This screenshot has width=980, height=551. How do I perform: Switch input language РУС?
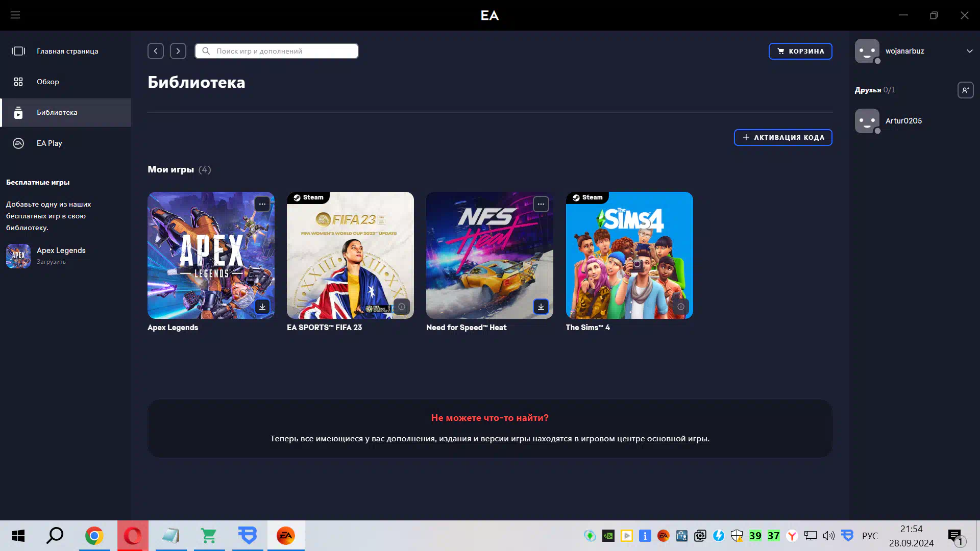tap(870, 536)
